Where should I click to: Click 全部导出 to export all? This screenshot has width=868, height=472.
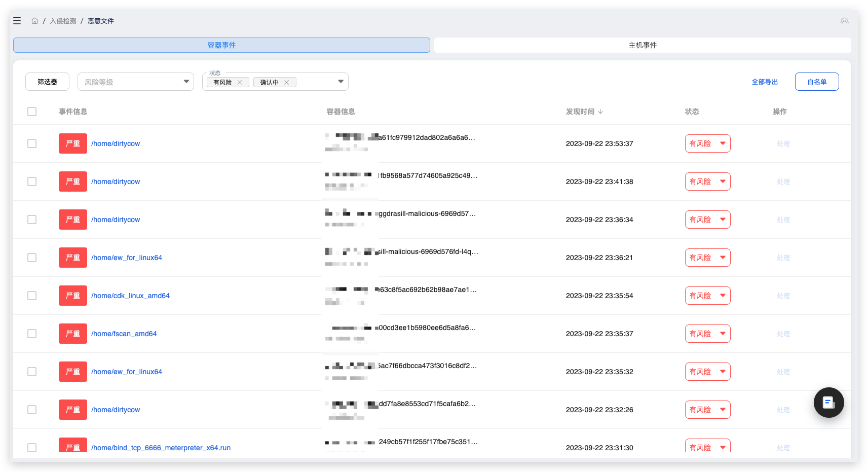(x=765, y=82)
